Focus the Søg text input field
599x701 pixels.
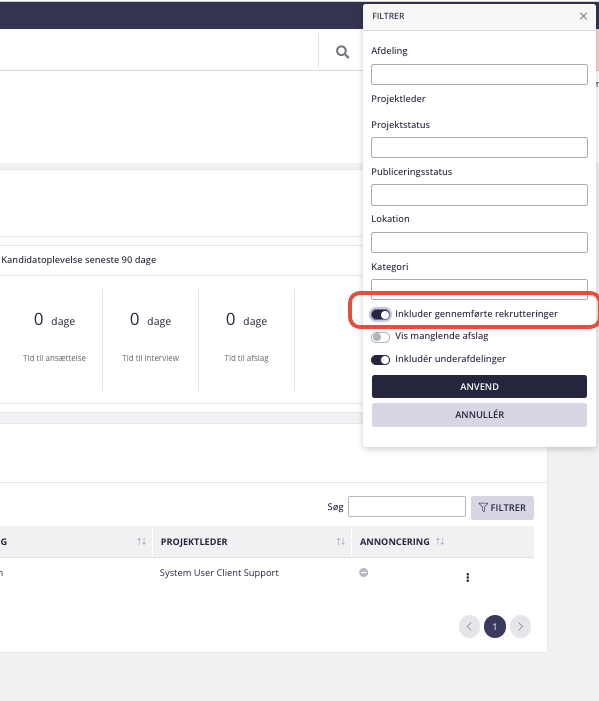tap(407, 507)
